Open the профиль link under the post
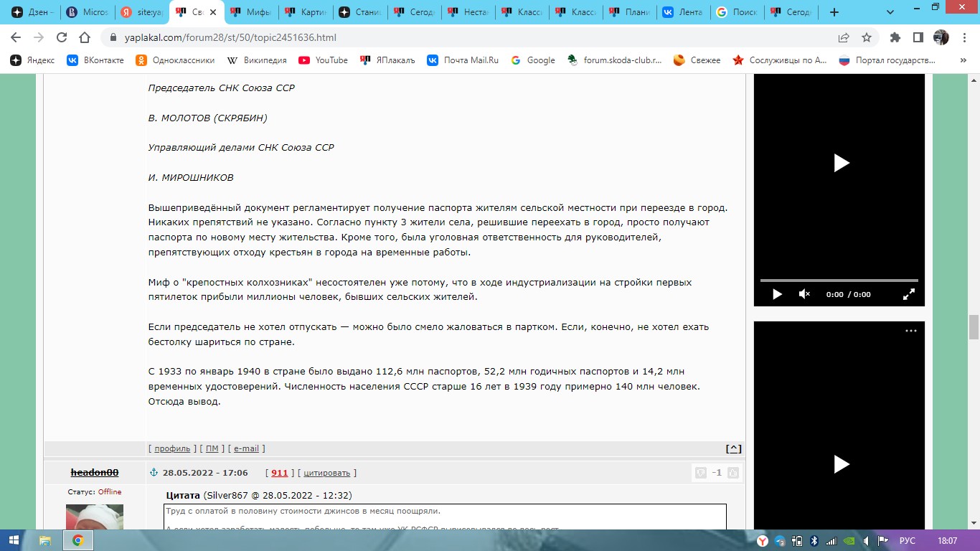 coord(172,448)
